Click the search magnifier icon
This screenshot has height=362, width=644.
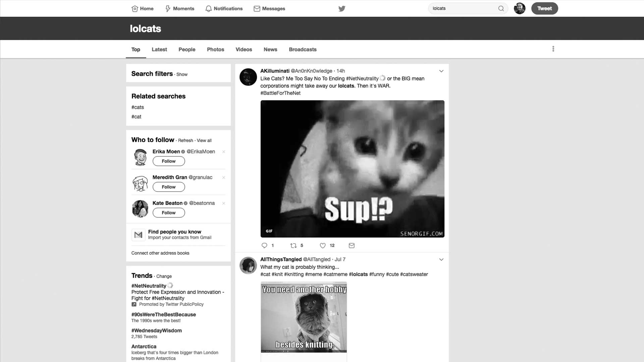coord(501,8)
